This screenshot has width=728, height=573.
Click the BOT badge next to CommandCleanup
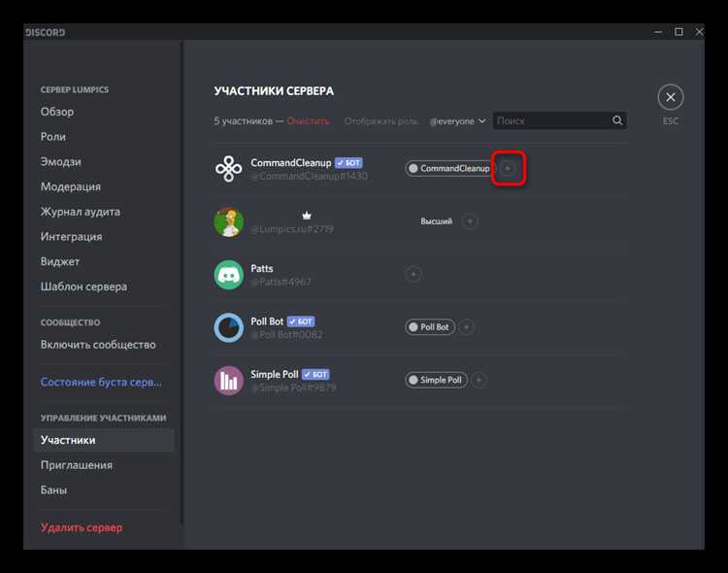[x=348, y=162]
